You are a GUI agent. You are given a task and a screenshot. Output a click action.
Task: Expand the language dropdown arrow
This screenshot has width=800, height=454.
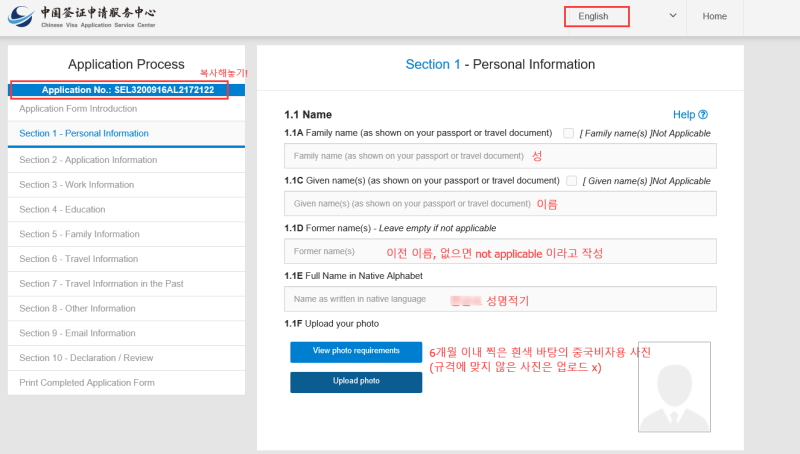[673, 15]
